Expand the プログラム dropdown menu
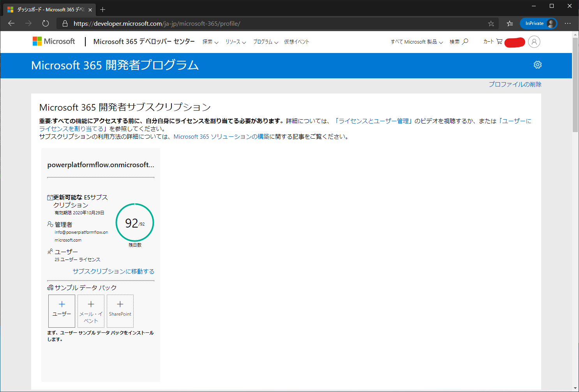Viewport: 579px width, 392px height. pyautogui.click(x=265, y=42)
